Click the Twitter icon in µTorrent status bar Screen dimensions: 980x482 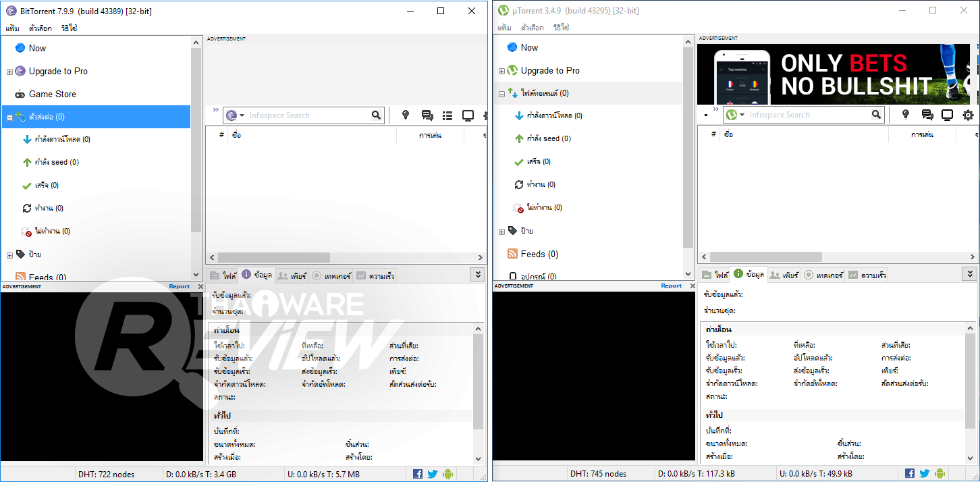coord(925,473)
